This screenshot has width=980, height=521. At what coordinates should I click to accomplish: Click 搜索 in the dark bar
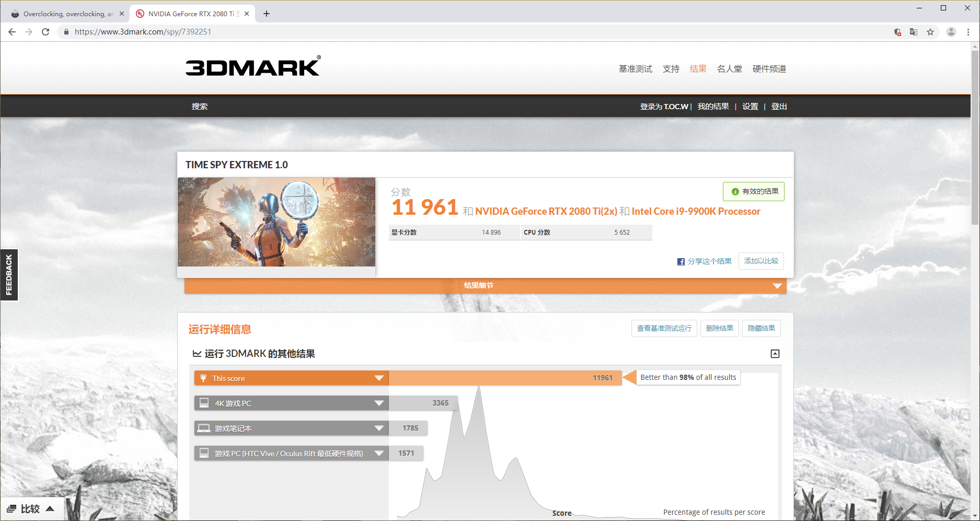click(x=200, y=107)
